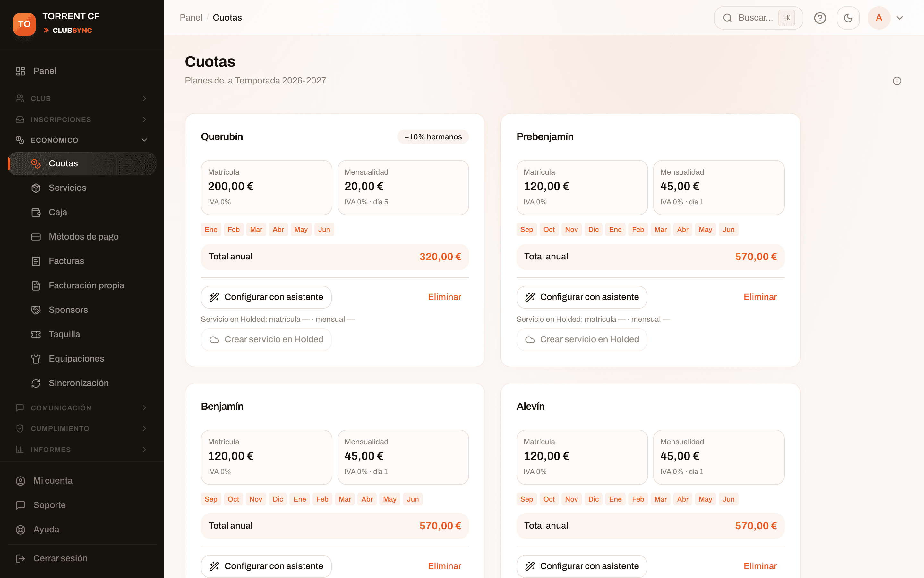Click the Taquilla ticket icon
The height and width of the screenshot is (578, 924).
36,335
